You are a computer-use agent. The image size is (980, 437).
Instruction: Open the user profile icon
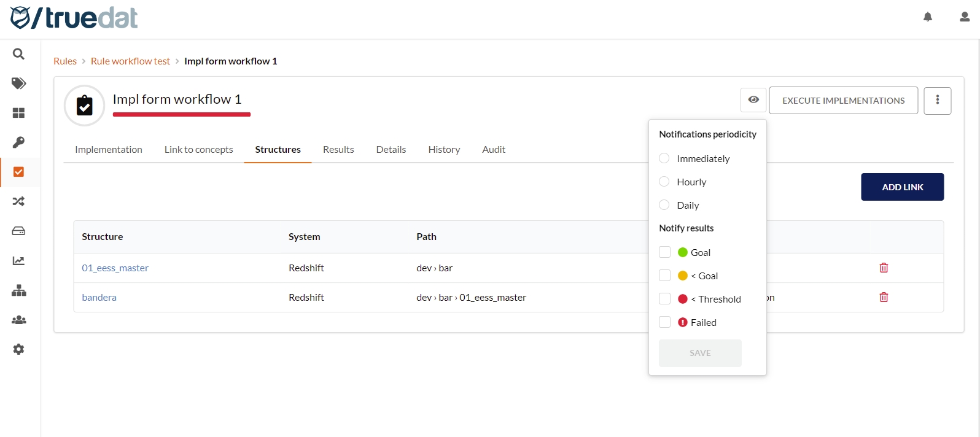[965, 17]
